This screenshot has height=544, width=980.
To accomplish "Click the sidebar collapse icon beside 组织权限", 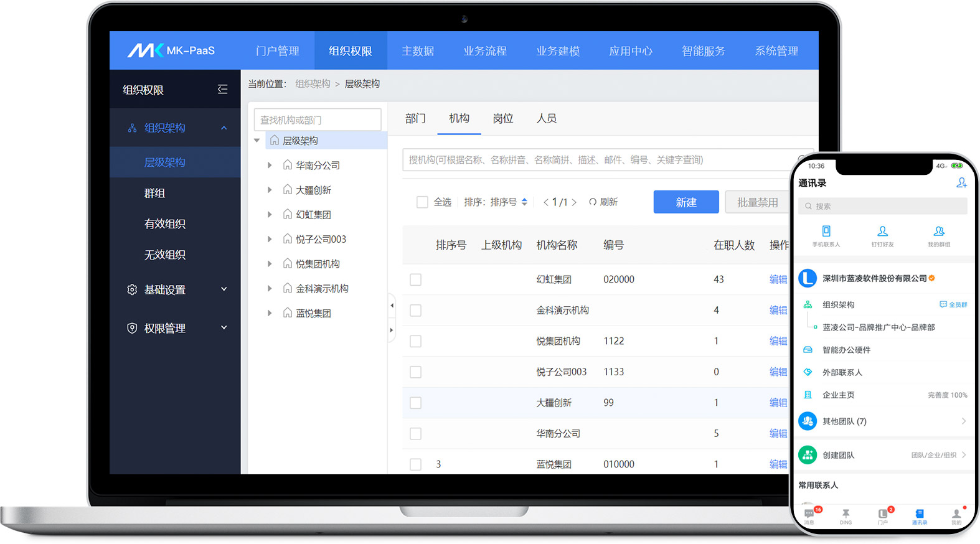I will [x=222, y=90].
